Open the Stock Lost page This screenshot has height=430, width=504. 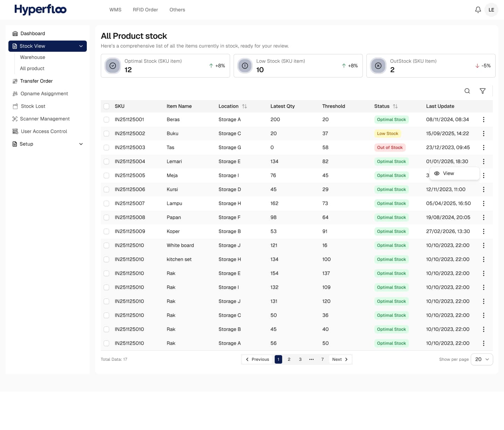[33, 106]
